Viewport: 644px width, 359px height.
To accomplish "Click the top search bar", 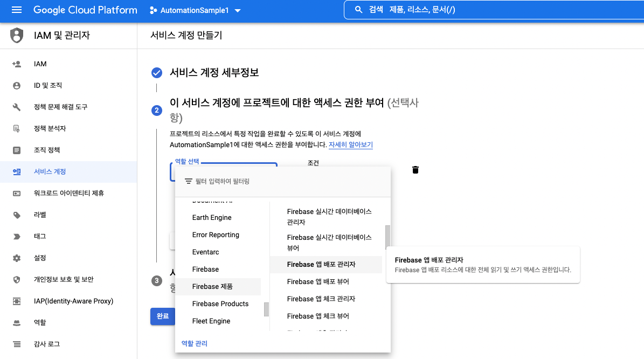I will [x=494, y=10].
